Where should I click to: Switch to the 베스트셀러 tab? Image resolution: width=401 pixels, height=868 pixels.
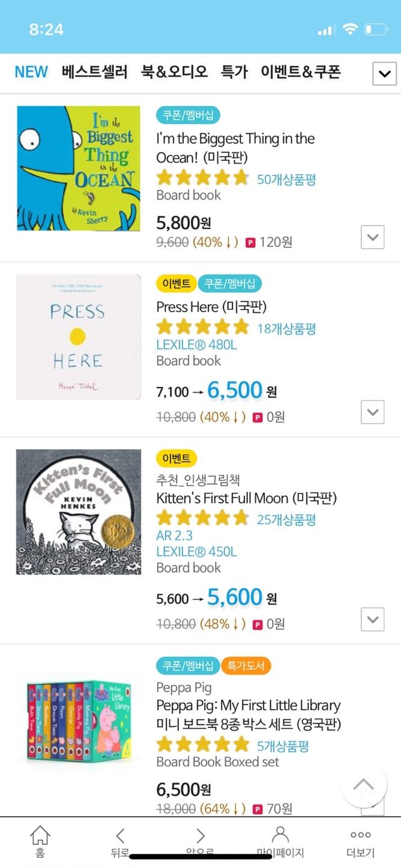click(95, 72)
